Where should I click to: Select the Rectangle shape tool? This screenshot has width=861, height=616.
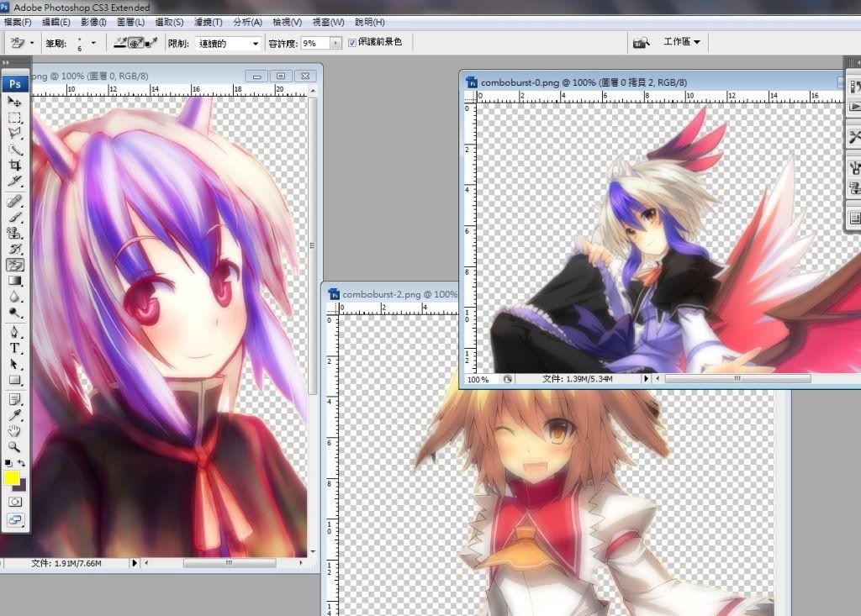click(x=14, y=380)
